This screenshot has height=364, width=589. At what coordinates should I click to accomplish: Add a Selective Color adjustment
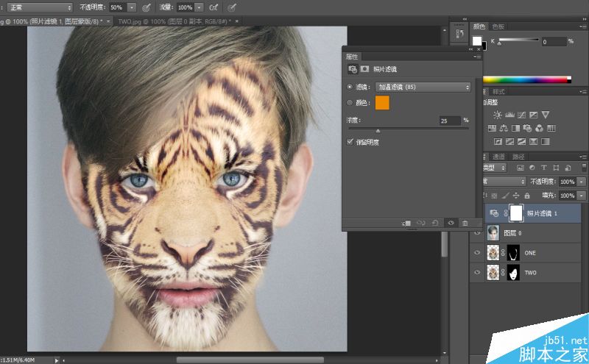533,141
